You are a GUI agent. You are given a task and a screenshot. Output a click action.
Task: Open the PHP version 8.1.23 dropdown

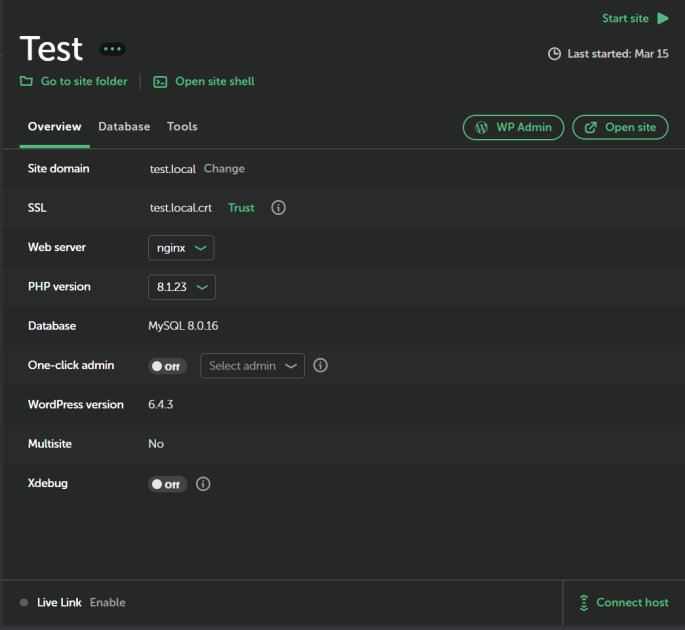point(182,287)
